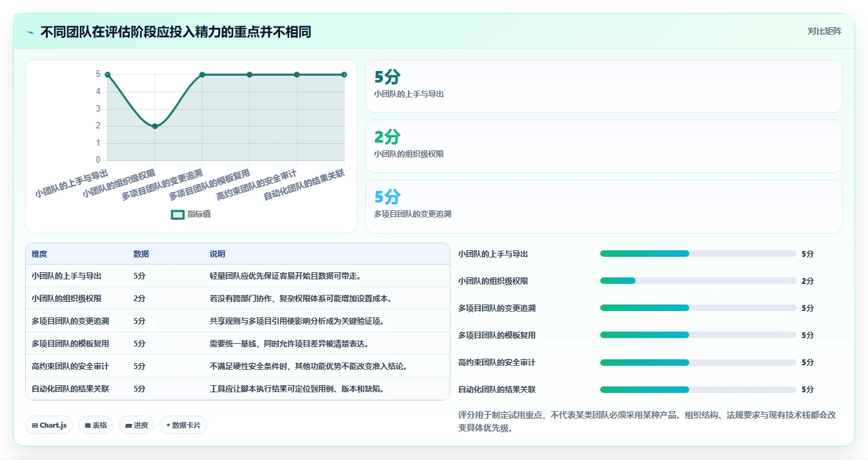Click progress label 自动化团队的结果关联

pyautogui.click(x=497, y=390)
